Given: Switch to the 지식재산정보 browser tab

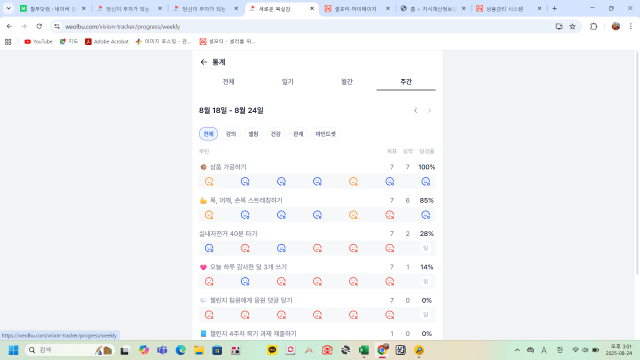Looking at the screenshot, I should [x=433, y=9].
